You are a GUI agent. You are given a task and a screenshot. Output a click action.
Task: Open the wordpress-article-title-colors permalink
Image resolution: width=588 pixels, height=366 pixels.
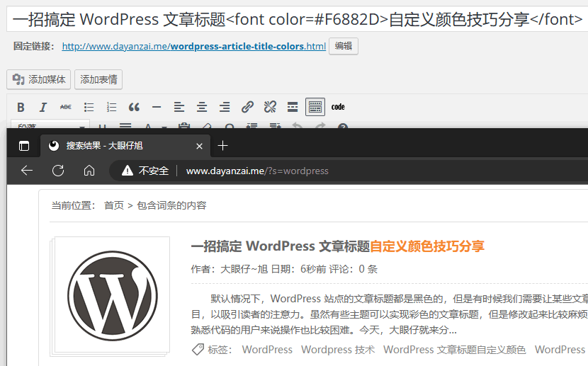194,47
